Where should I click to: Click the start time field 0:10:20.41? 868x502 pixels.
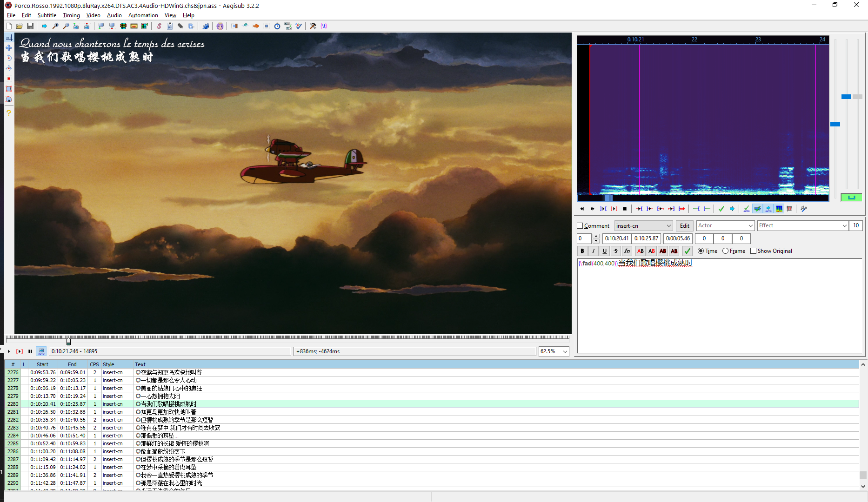pyautogui.click(x=617, y=238)
